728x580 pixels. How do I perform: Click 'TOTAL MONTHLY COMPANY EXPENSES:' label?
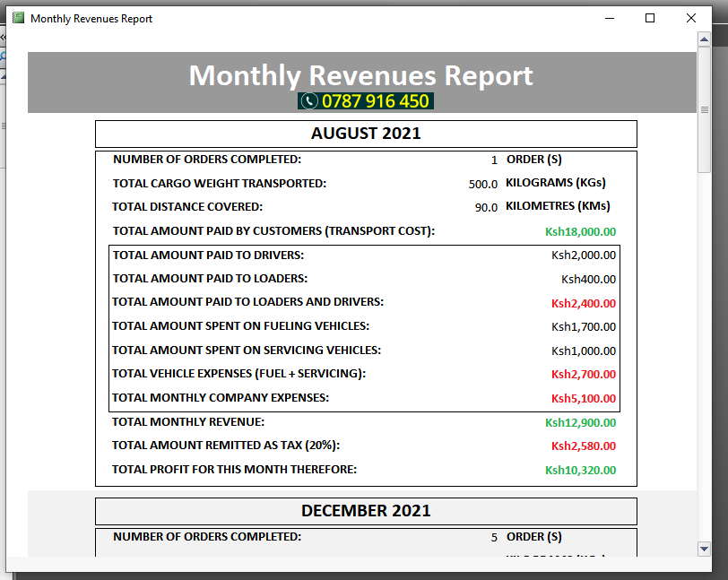tap(221, 397)
